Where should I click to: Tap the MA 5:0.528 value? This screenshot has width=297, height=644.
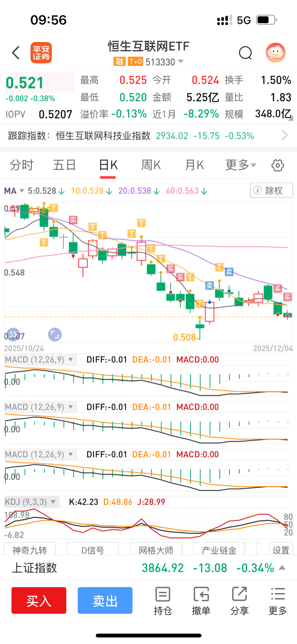[42, 191]
